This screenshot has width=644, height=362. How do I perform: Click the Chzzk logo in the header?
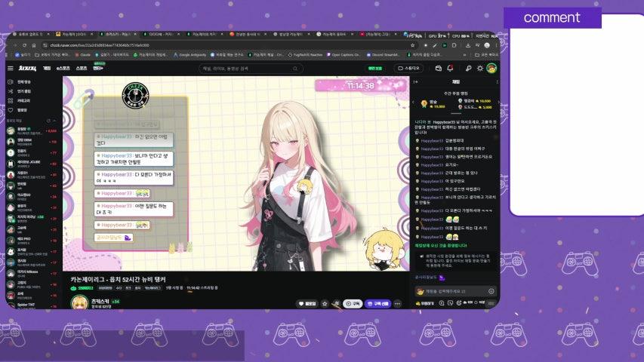(27, 68)
